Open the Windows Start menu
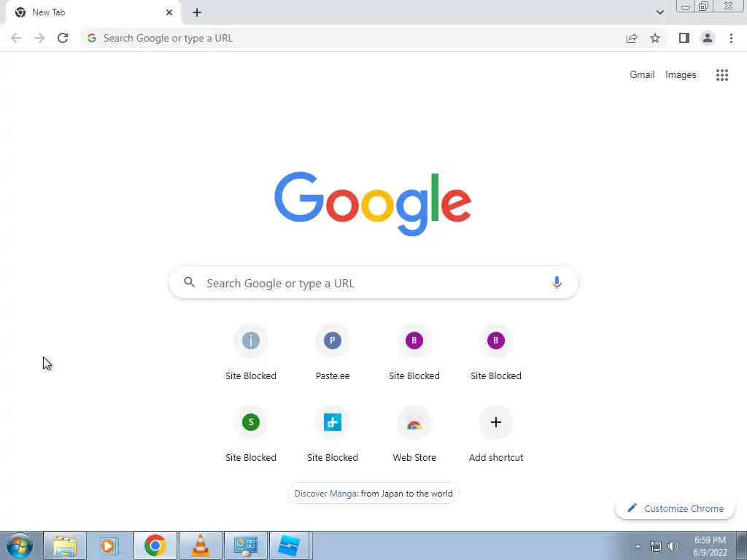Image resolution: width=747 pixels, height=560 pixels. [19, 545]
